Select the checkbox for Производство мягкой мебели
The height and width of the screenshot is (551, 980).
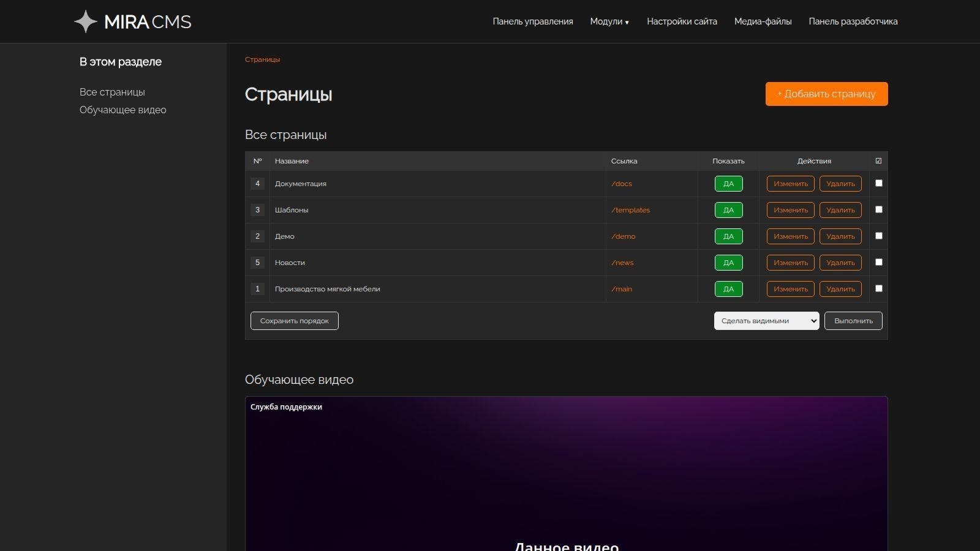(878, 288)
